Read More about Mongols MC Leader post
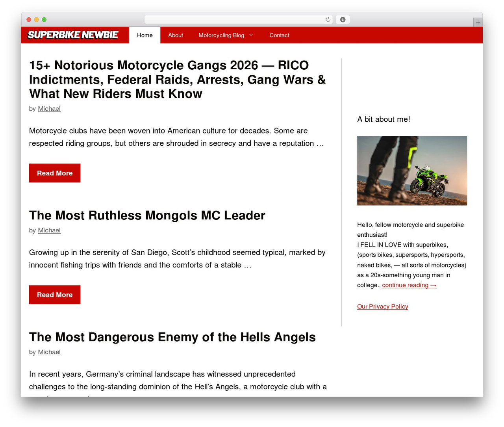The image size is (504, 427). coord(55,295)
